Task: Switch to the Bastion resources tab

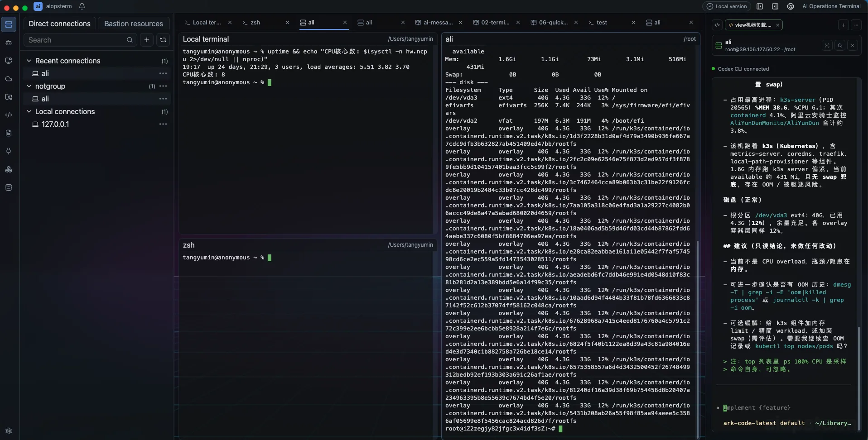Action: point(134,24)
